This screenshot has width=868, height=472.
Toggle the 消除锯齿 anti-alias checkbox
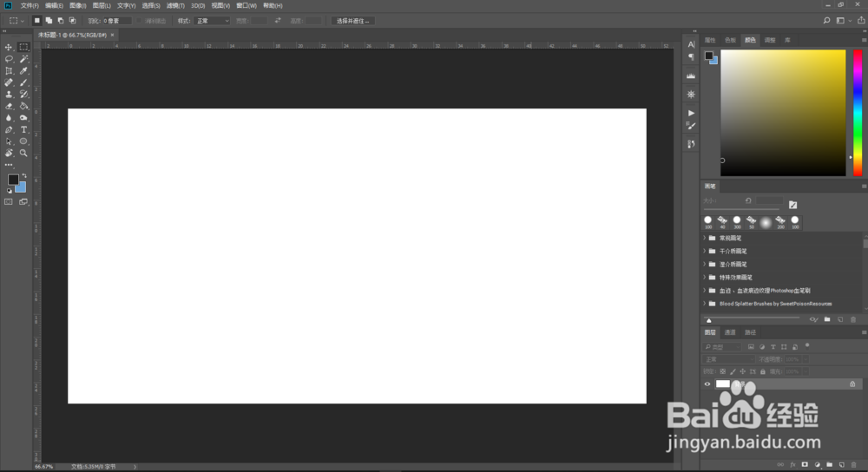(140, 21)
